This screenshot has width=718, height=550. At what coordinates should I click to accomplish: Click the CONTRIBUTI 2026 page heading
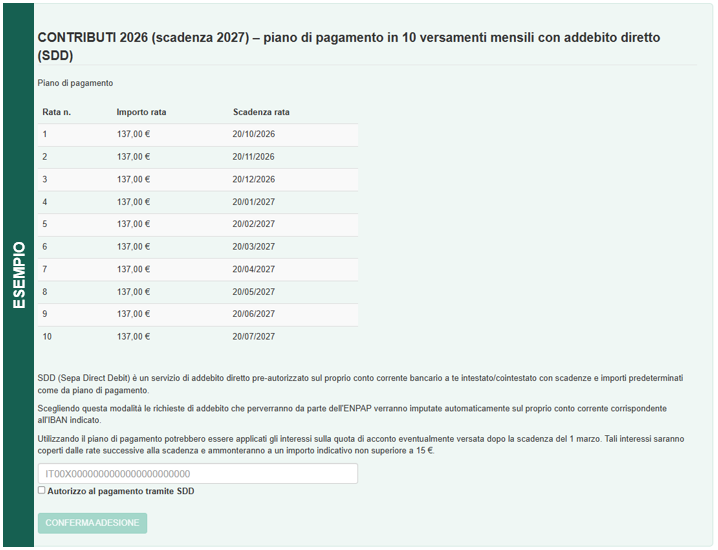click(348, 46)
